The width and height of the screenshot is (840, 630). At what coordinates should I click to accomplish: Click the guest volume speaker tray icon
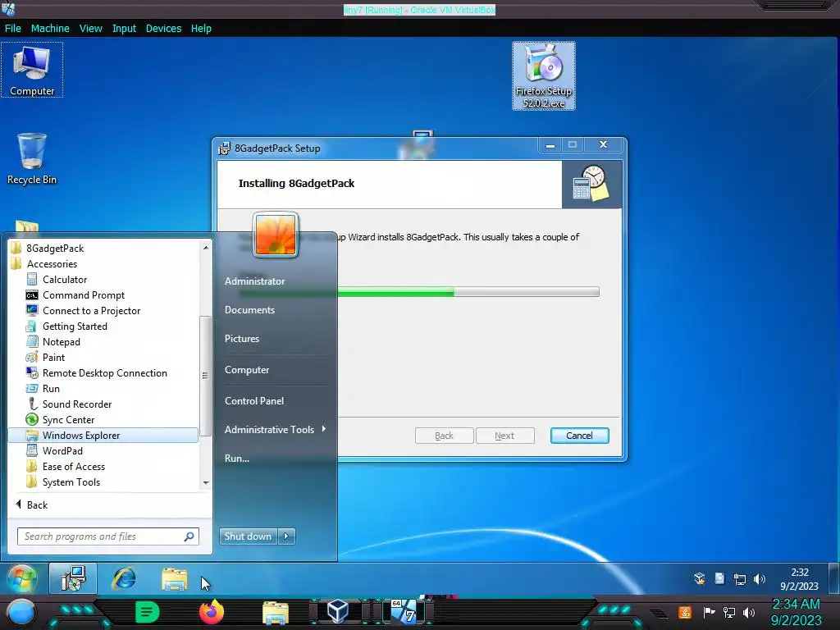click(759, 579)
